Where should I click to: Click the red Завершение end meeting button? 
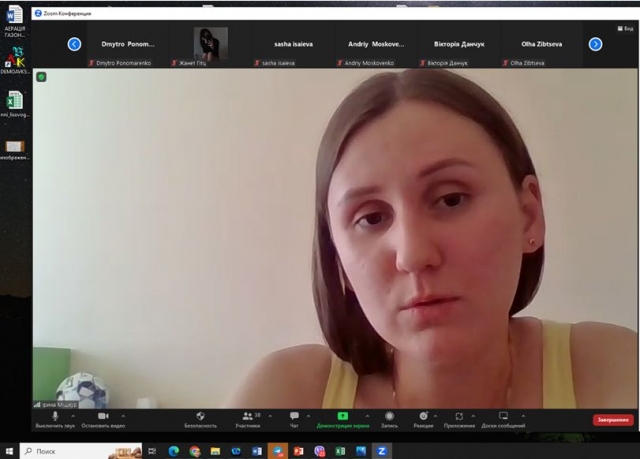click(613, 420)
